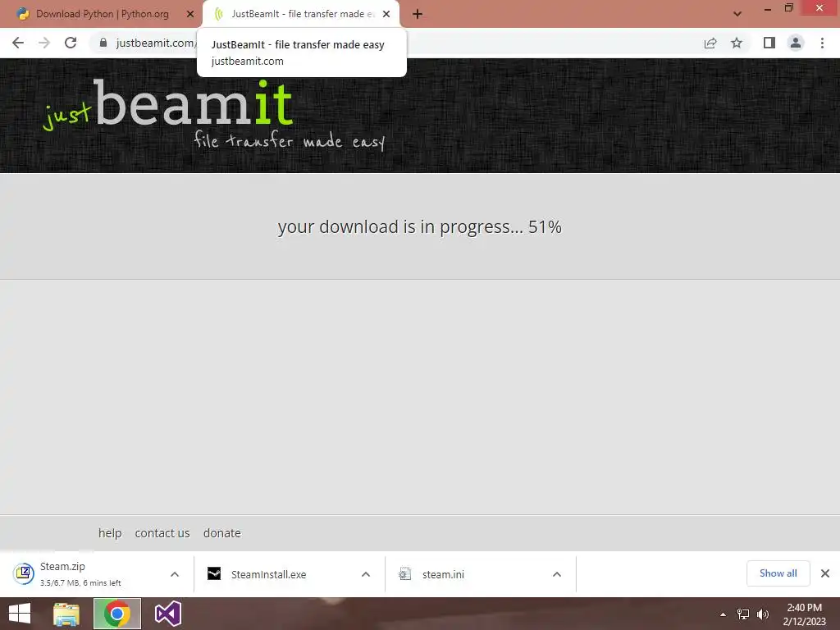Share this page icon
The height and width of the screenshot is (630, 840).
710,43
